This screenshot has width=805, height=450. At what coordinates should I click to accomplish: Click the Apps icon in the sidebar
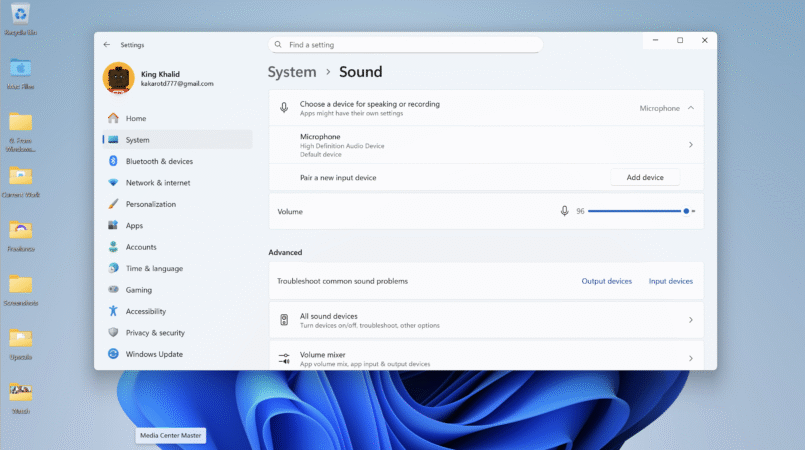[113, 225]
